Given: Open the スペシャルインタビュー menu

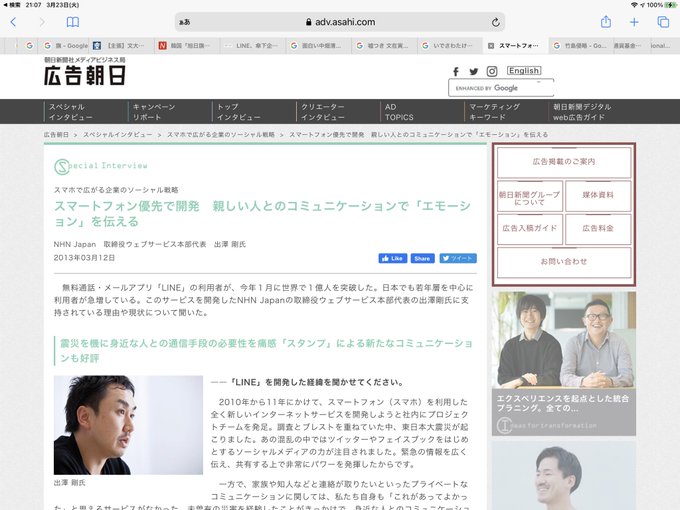Looking at the screenshot, I should coord(71,112).
